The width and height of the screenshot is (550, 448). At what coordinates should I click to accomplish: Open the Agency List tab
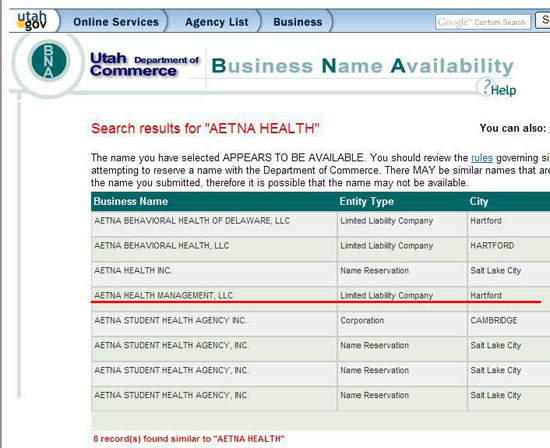point(216,22)
